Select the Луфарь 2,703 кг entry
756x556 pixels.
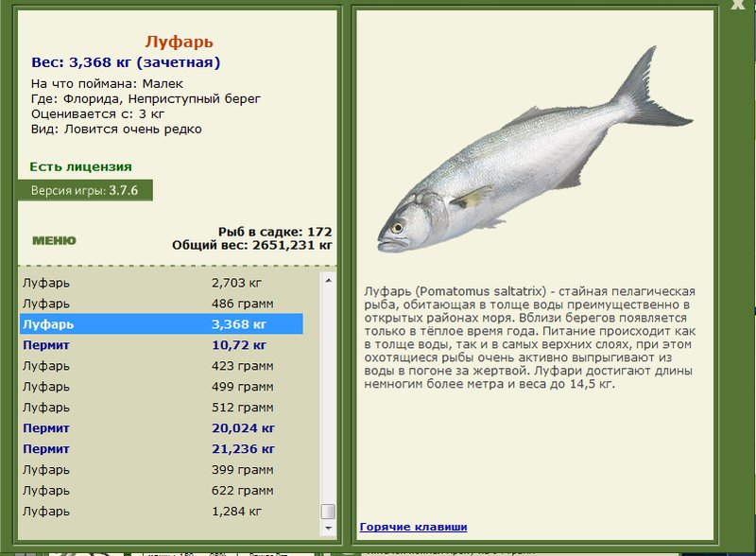[x=162, y=283]
